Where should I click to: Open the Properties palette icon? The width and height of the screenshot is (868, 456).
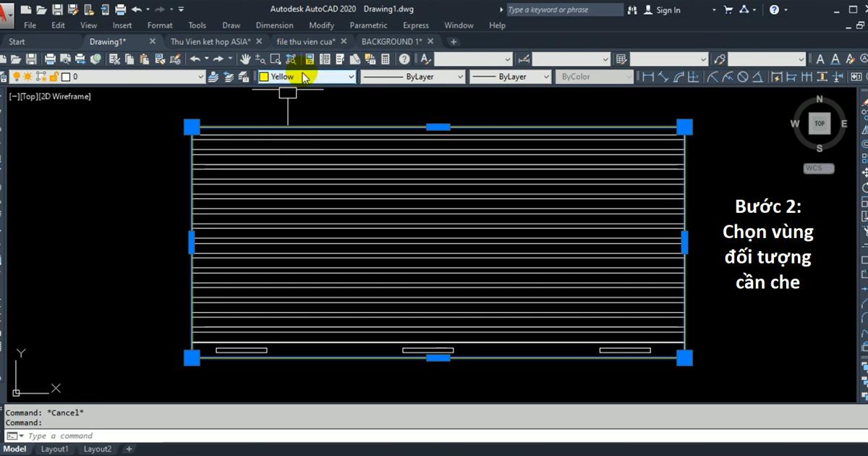click(310, 59)
